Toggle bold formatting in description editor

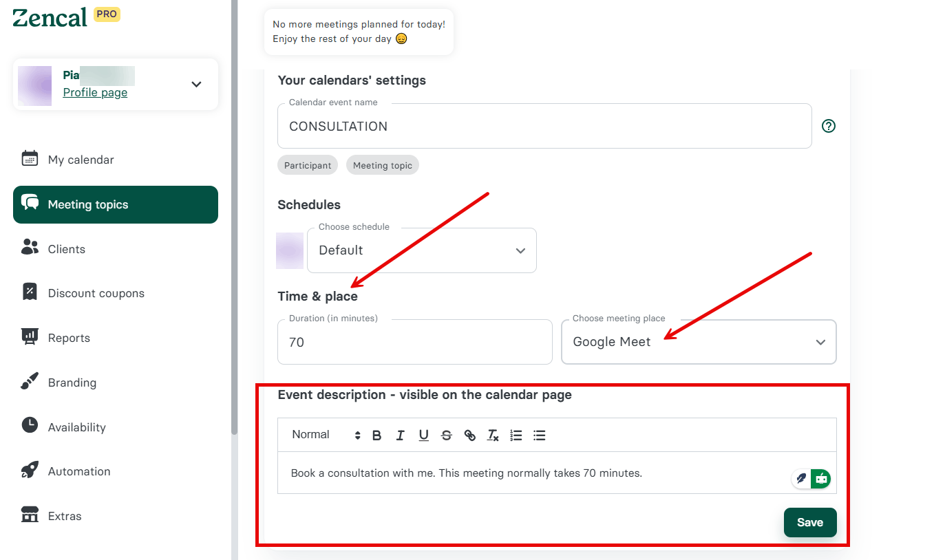376,435
